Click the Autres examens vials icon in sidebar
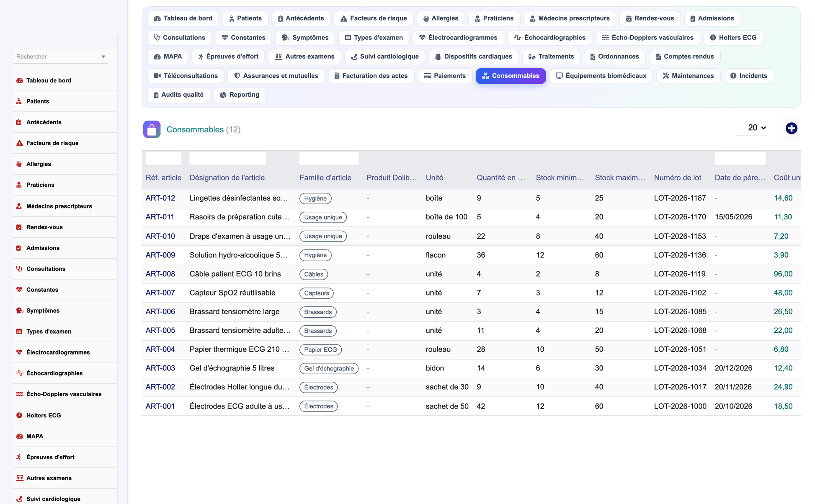This screenshot has height=504, width=815. (x=19, y=478)
